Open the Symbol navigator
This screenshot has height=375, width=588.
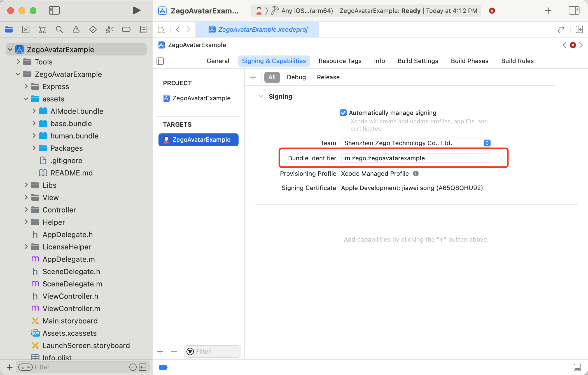[43, 29]
